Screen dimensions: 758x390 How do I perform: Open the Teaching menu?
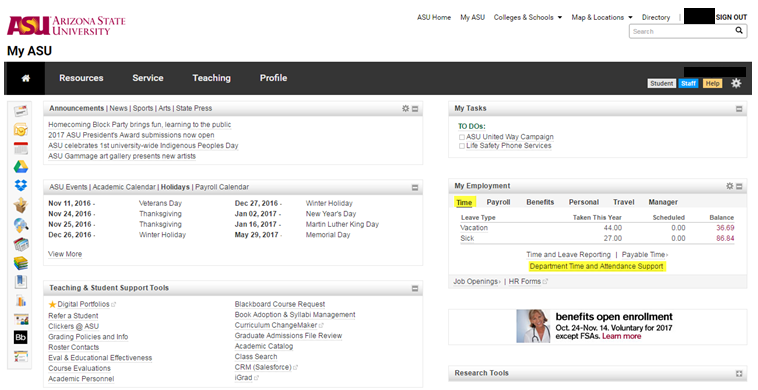point(211,78)
